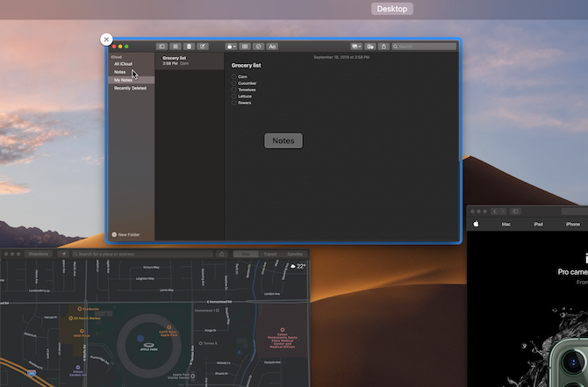Click the checklist icon in Notes toolbar
Viewport: 588px width, 387px height.
(x=259, y=46)
